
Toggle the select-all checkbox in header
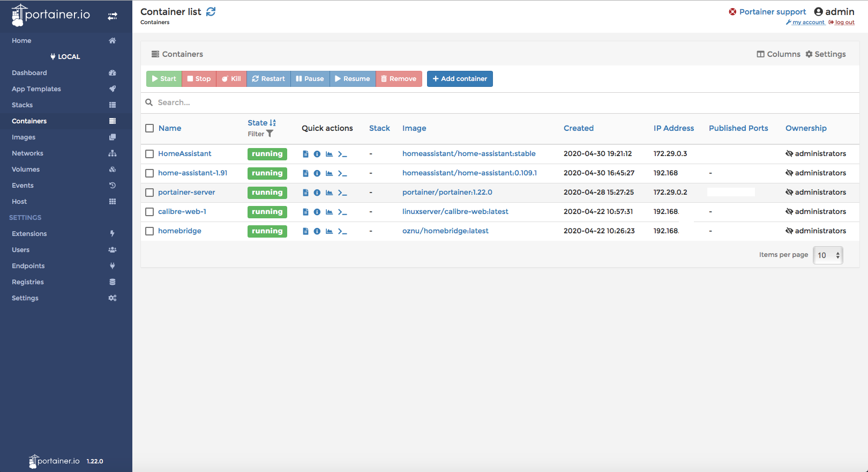149,128
